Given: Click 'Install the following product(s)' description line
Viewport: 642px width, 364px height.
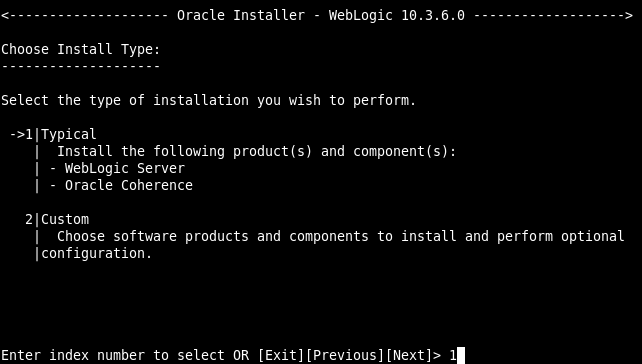Looking at the screenshot, I should coord(256,151).
